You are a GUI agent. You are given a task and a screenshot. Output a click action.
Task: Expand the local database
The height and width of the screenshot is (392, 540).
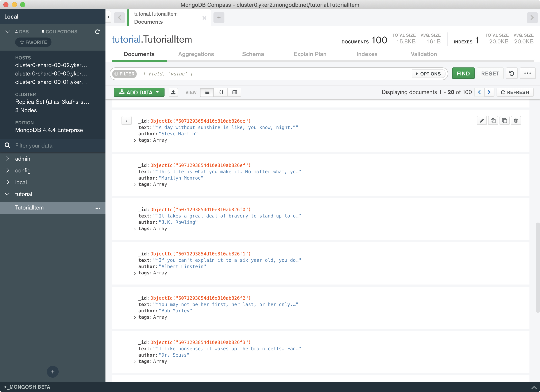pyautogui.click(x=8, y=182)
